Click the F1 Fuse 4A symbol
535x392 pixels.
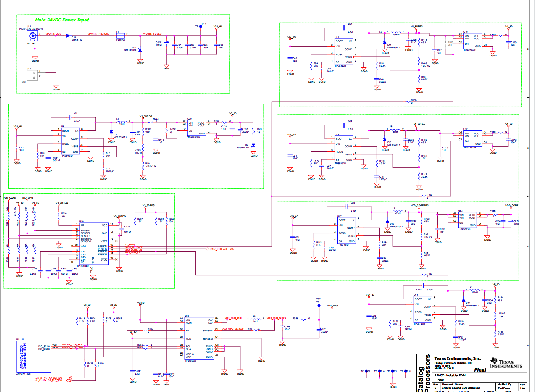pos(120,36)
